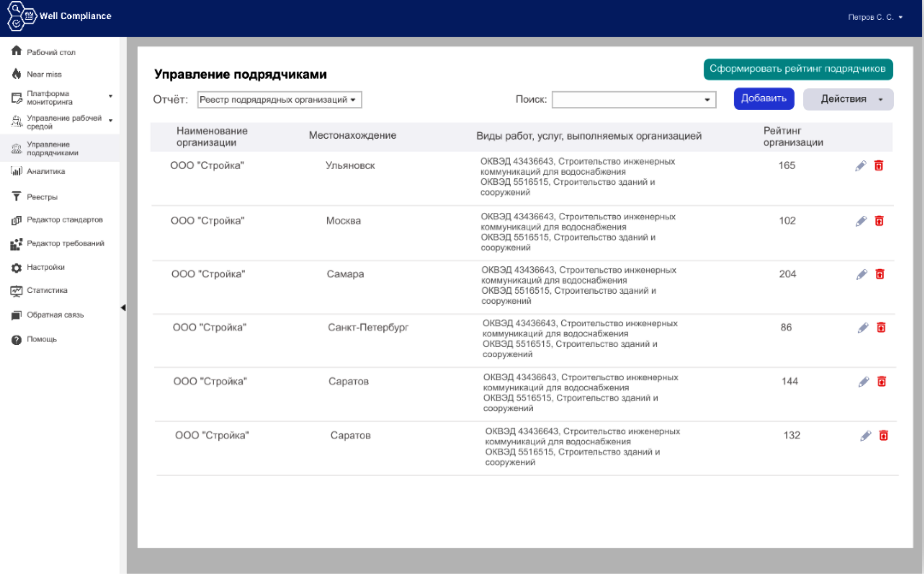Expand the Управление рабочей средой submenu arrow
Screen dimensions: 924x574
point(111,120)
